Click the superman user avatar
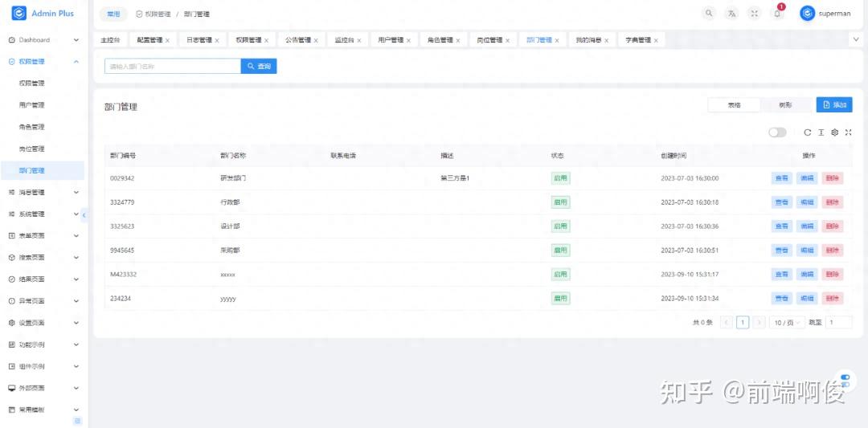This screenshot has width=868, height=428. pos(807,14)
